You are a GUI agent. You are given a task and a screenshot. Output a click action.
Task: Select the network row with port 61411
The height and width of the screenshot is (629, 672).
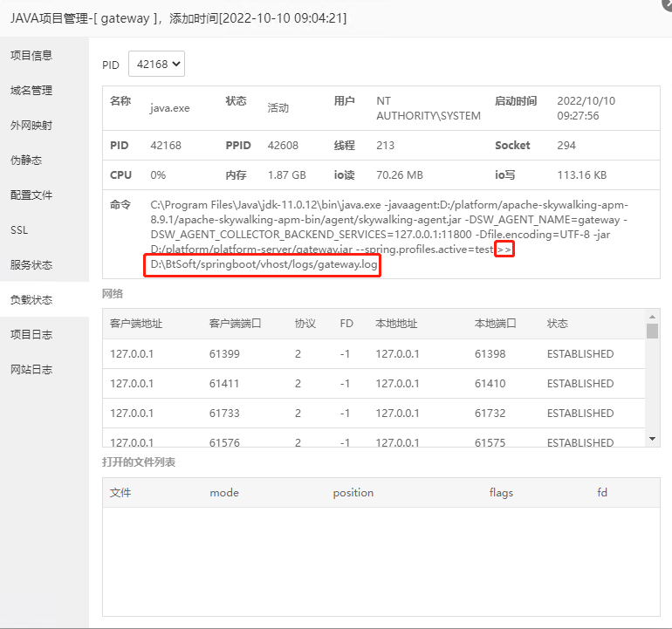point(374,384)
